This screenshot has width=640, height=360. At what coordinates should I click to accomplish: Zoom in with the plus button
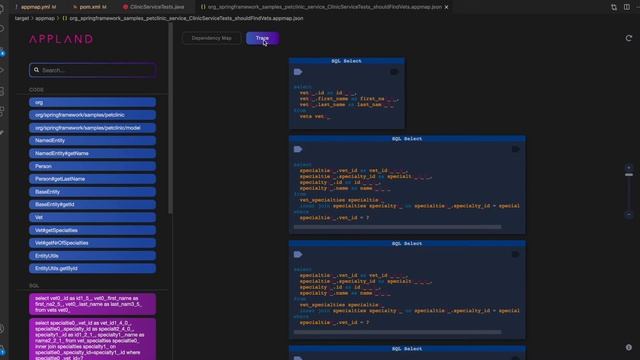[x=629, y=167]
